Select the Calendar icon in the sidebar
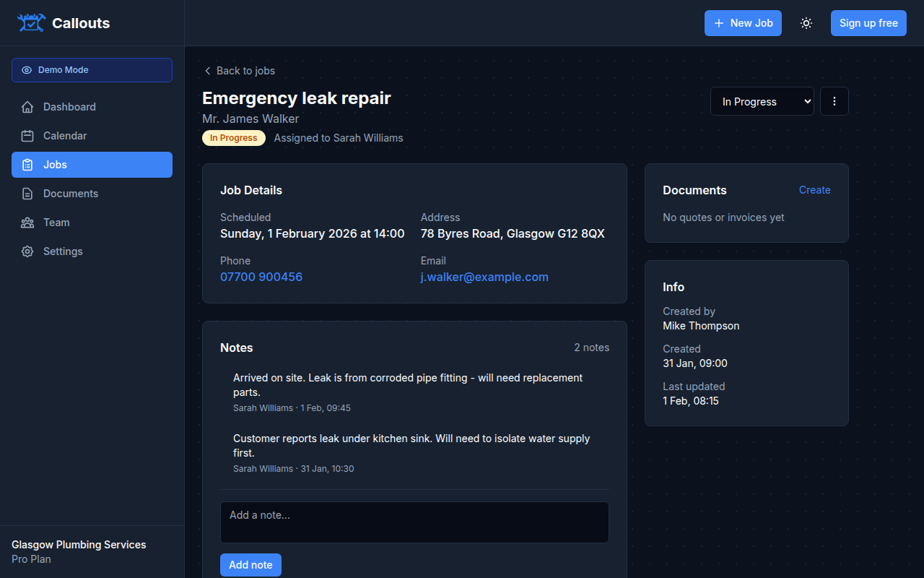Image resolution: width=924 pixels, height=578 pixels. 27,136
